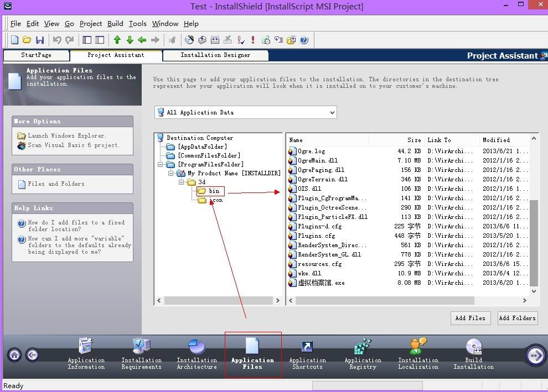Open help on adding files to fixed folder
The height and width of the screenshot is (392, 548).
pyautogui.click(x=76, y=226)
